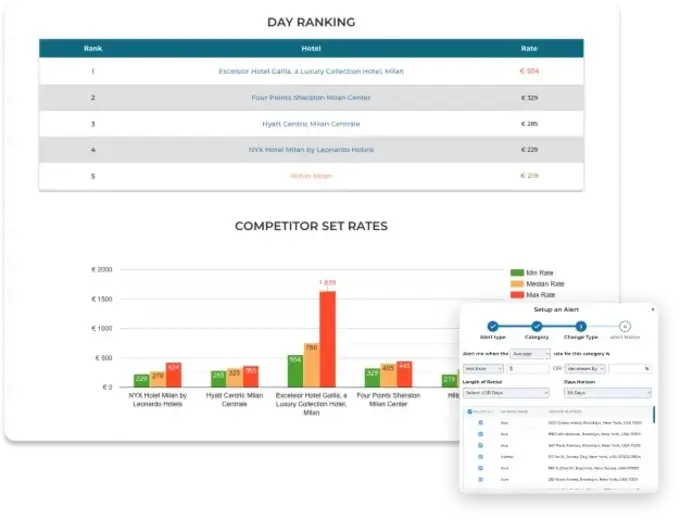Click the Day Ranking heading

click(x=311, y=22)
